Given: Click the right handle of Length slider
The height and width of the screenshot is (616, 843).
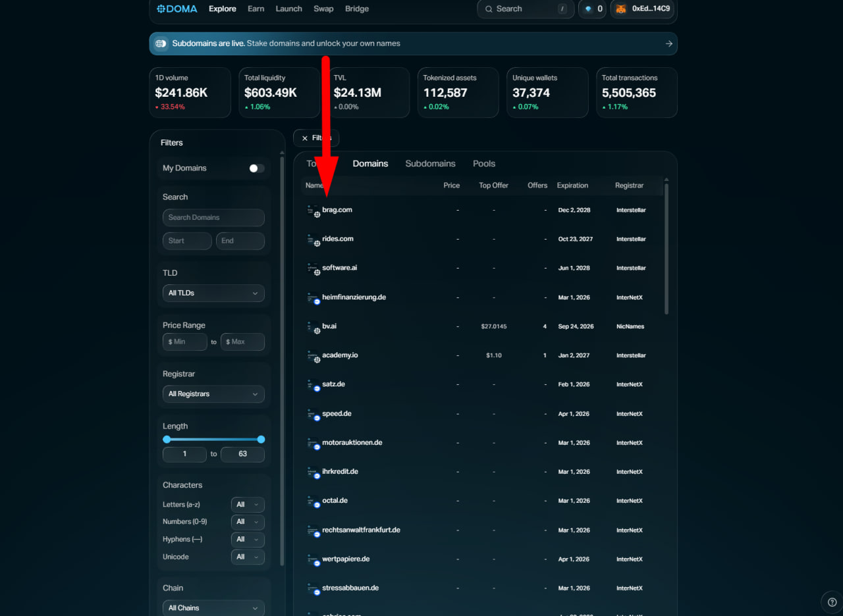Looking at the screenshot, I should point(261,439).
